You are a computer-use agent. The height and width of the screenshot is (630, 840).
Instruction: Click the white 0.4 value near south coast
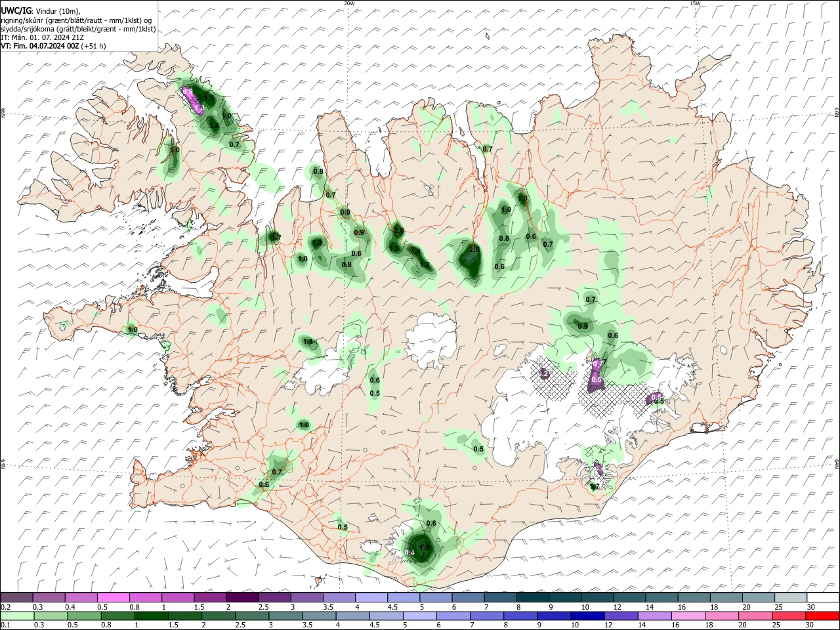pos(410,553)
